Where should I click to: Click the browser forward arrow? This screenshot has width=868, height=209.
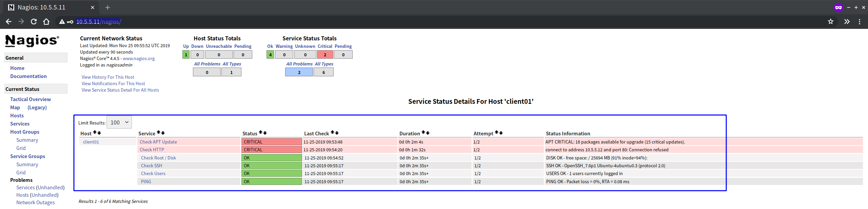[21, 21]
